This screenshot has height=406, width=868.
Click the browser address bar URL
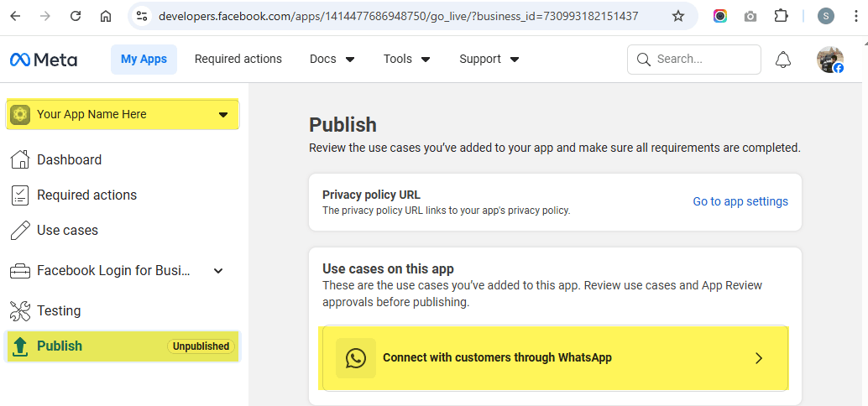[x=398, y=16]
